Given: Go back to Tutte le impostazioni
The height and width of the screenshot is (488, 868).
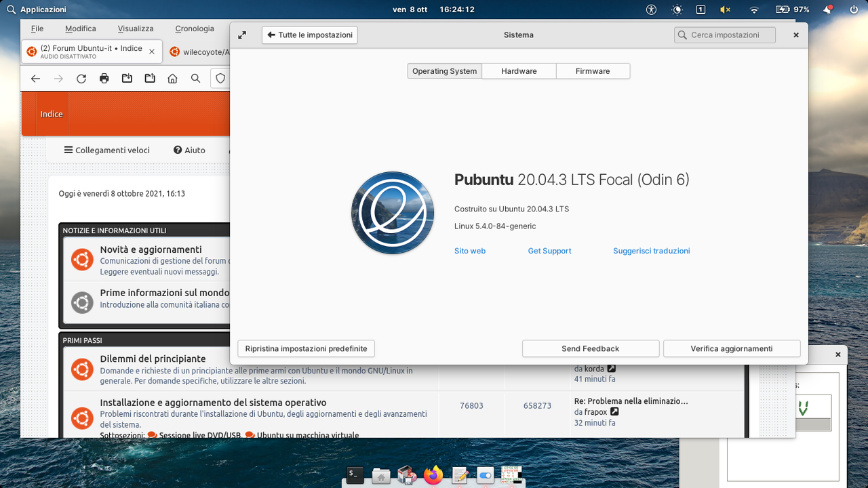Looking at the screenshot, I should pos(310,35).
